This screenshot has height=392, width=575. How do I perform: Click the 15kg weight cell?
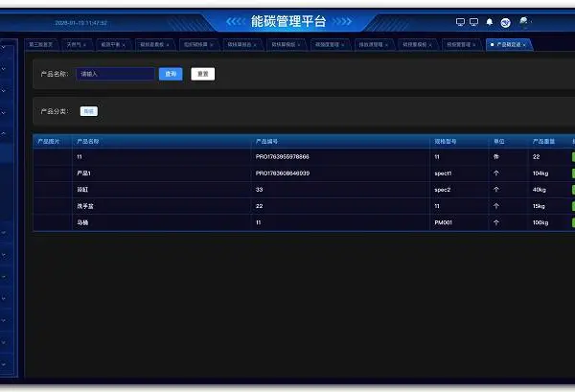[x=539, y=206]
